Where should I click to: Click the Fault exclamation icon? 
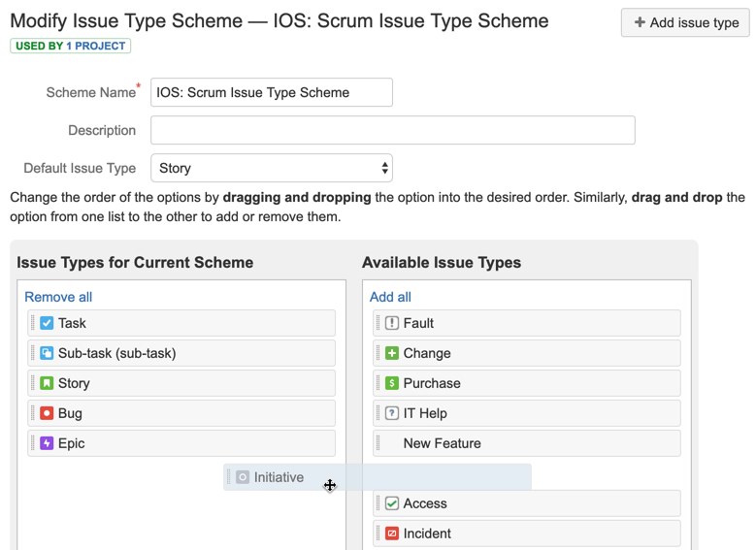pos(392,323)
